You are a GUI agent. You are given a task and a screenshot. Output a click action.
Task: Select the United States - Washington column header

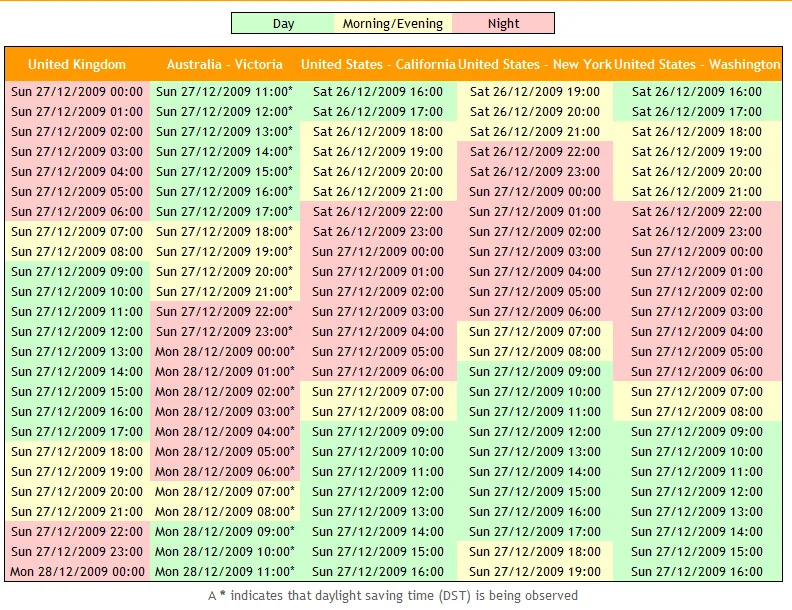click(697, 64)
